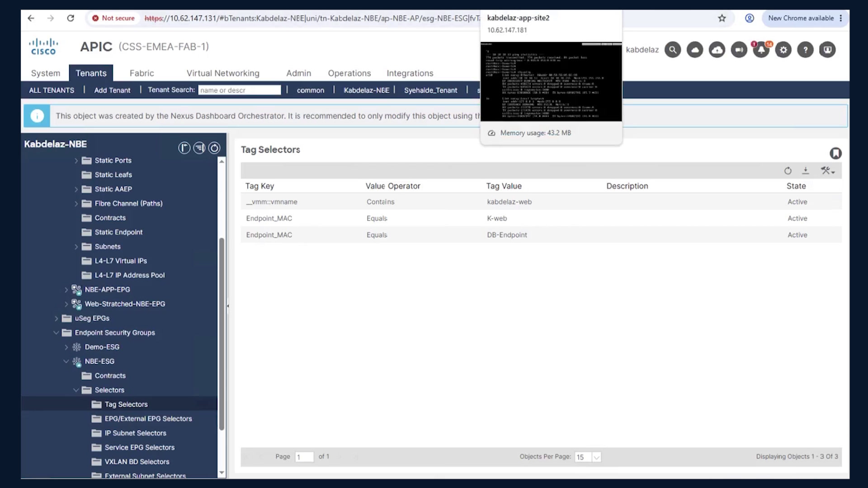Open the common tenant link
This screenshot has height=488, width=868.
310,90
